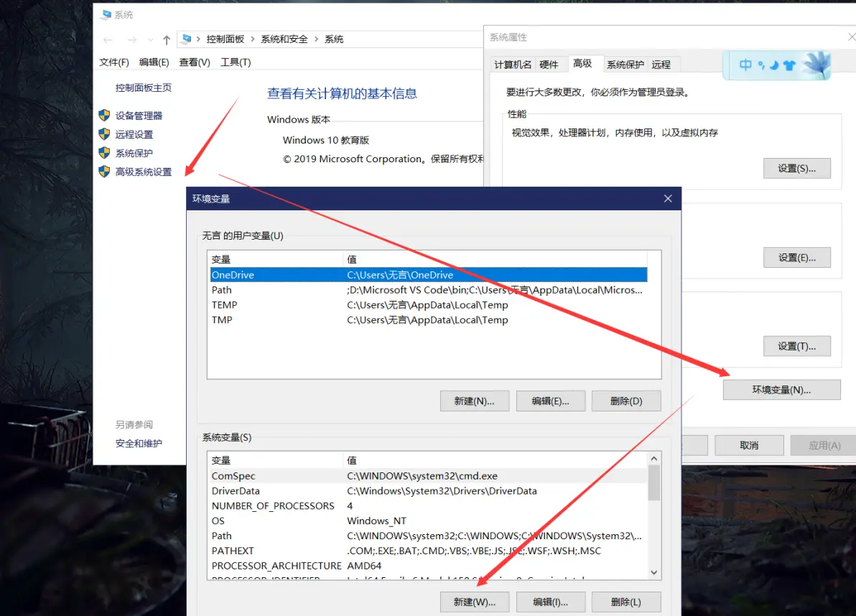The image size is (856, 616).
Task: Select the DriverData system variable row
Action: coord(429,491)
